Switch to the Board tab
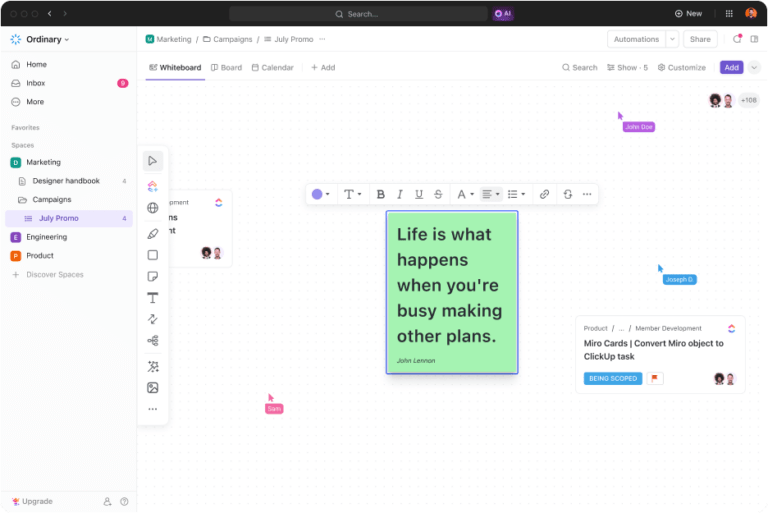 point(226,68)
